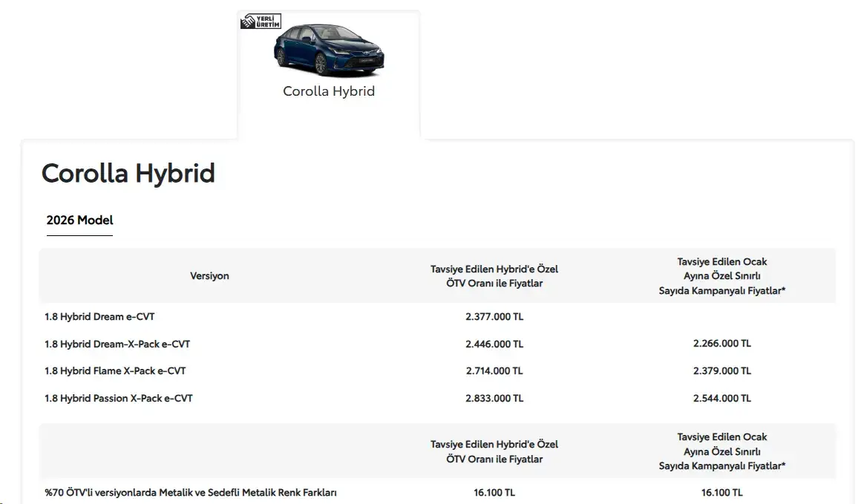
Task: Click the 2.446.000 TL price
Action: tap(494, 344)
